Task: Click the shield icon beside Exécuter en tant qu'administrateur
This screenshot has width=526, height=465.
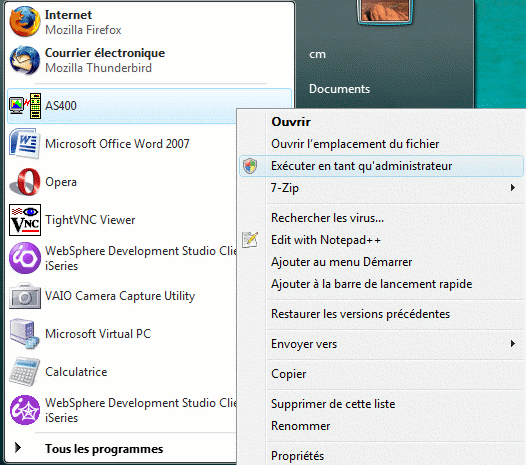Action: click(x=250, y=166)
